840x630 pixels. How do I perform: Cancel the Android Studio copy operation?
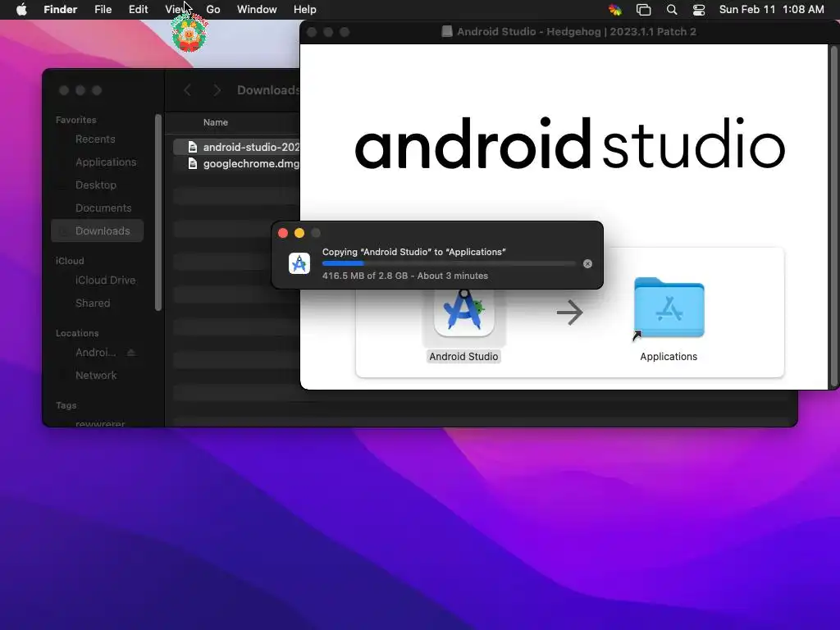[x=587, y=263]
